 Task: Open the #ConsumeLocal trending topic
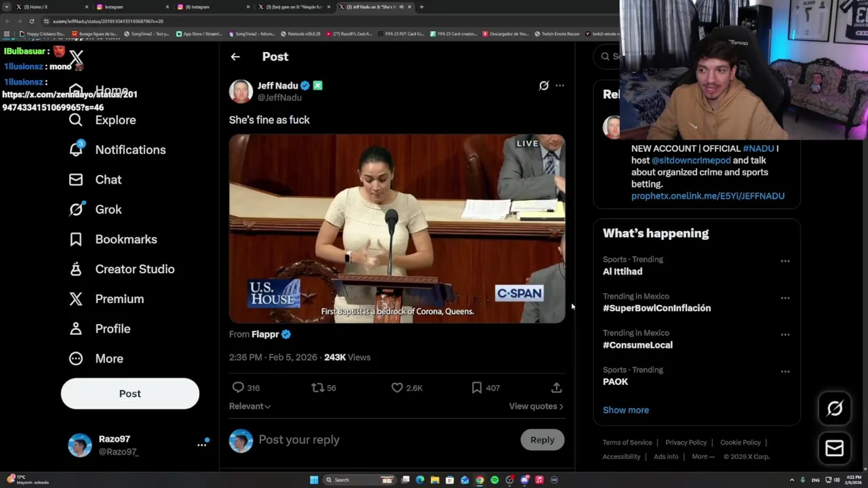637,345
